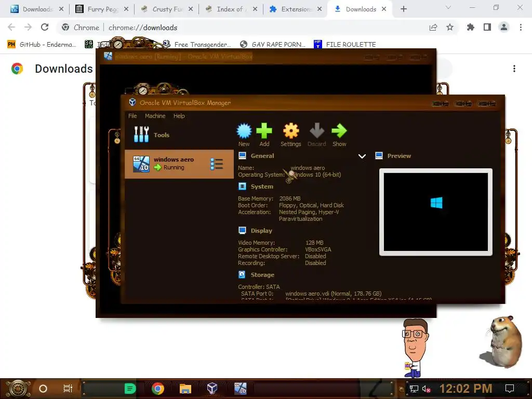Open Chrome's three-dot main menu

pyautogui.click(x=521, y=27)
